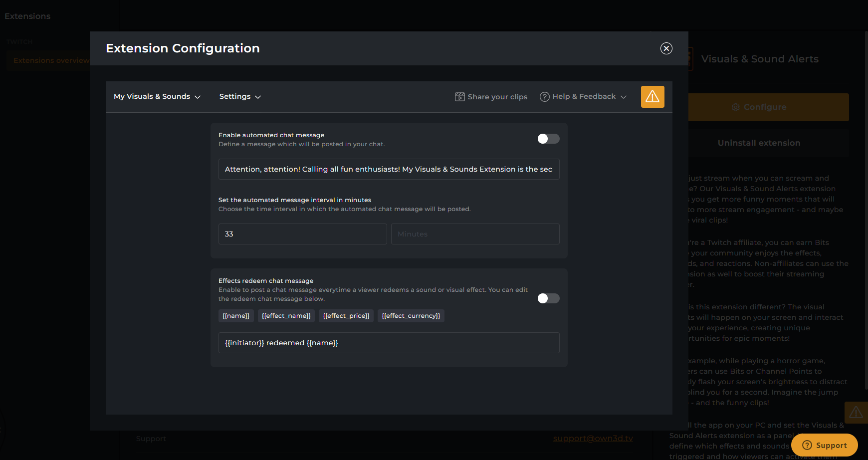Insert the {{name}} placeholder tag
Screen dimensions: 868x460
point(236,316)
